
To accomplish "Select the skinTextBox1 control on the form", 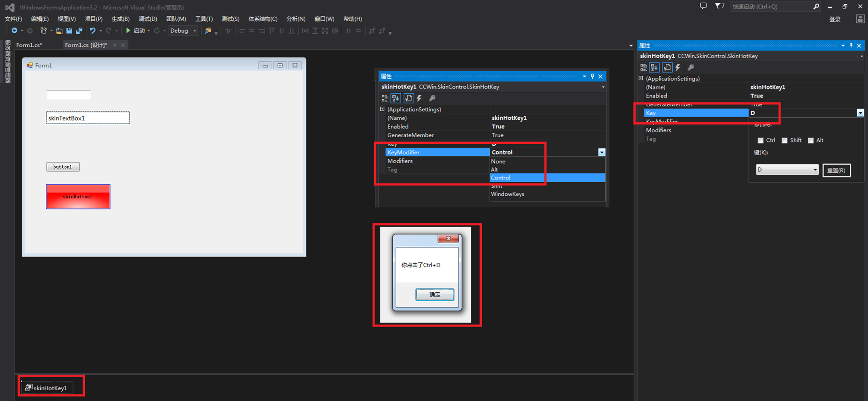I will (88, 118).
